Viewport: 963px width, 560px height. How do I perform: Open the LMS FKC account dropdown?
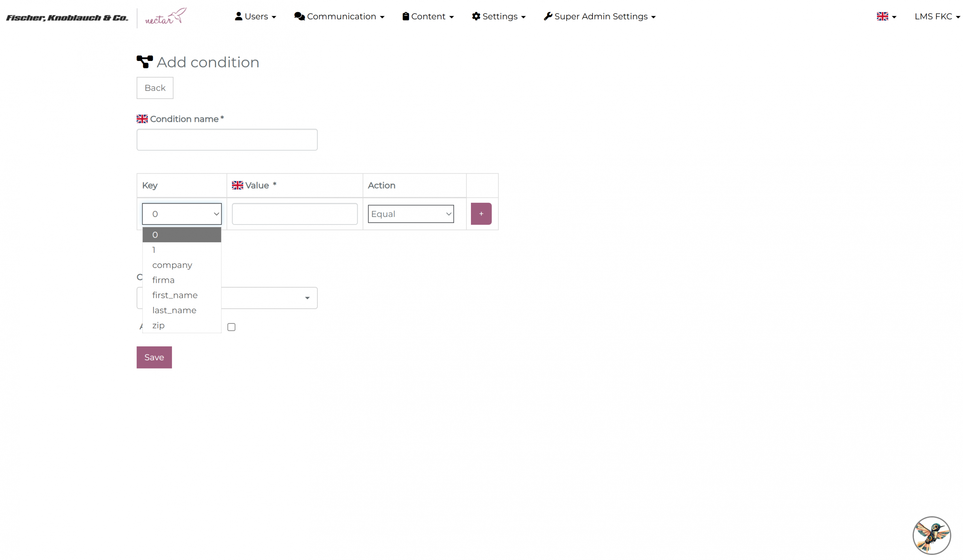[936, 17]
